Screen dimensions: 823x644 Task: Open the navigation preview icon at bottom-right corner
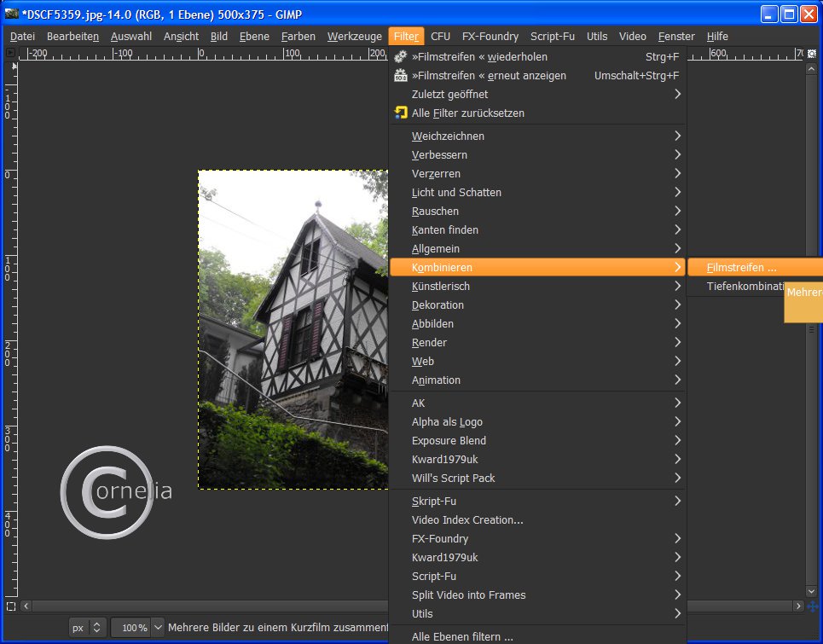tap(812, 606)
